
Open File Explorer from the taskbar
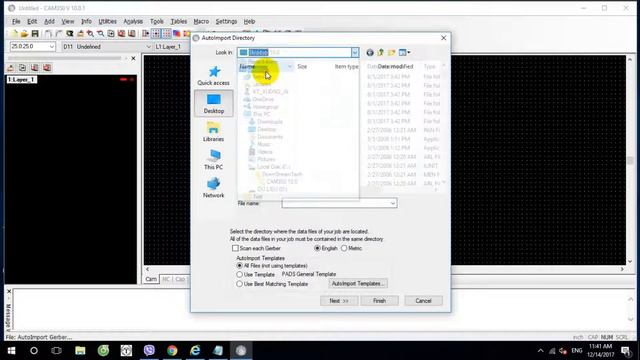pos(80,351)
